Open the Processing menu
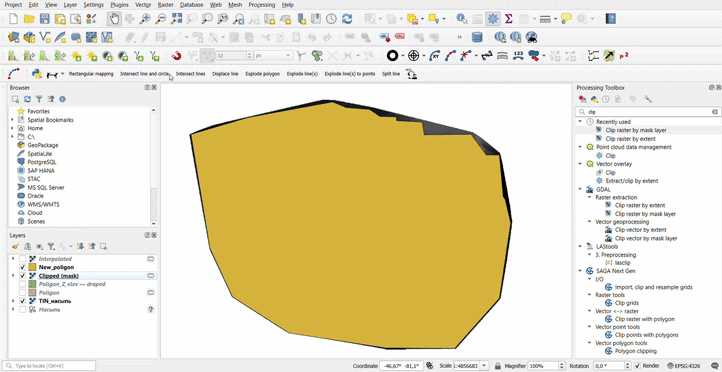The image size is (722, 372). pyautogui.click(x=262, y=5)
